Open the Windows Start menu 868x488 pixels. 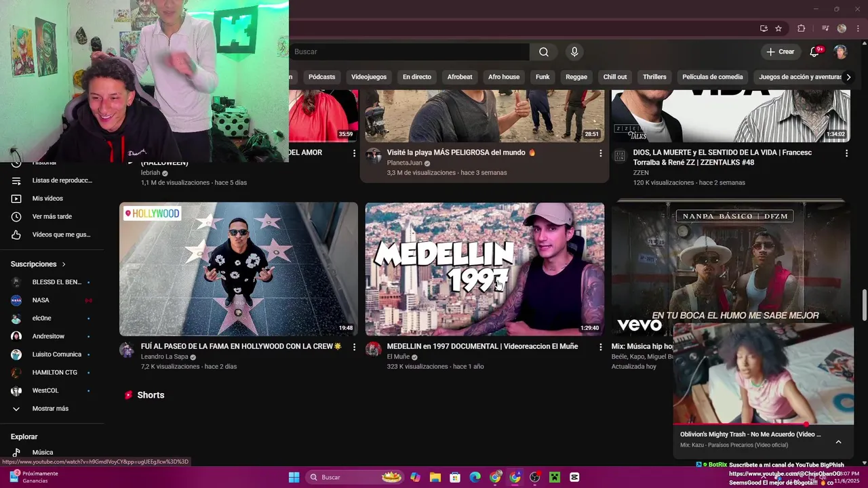point(294,477)
